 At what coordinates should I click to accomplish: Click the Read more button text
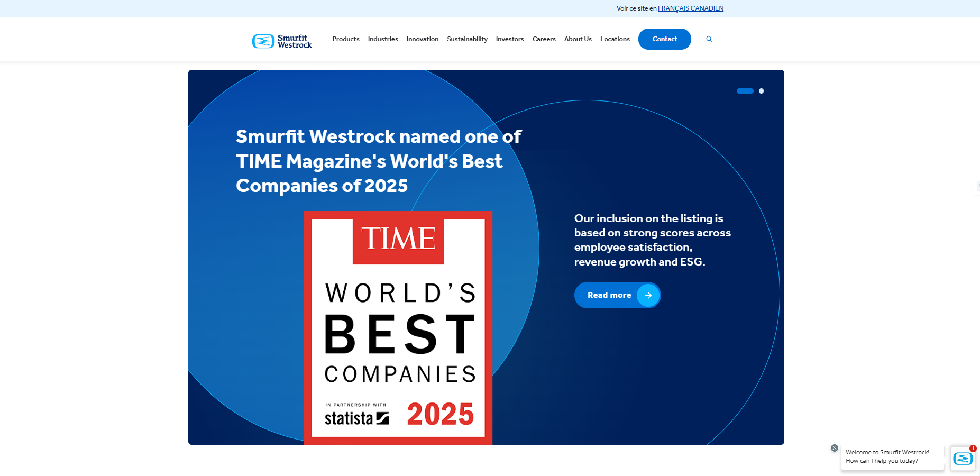[609, 295]
